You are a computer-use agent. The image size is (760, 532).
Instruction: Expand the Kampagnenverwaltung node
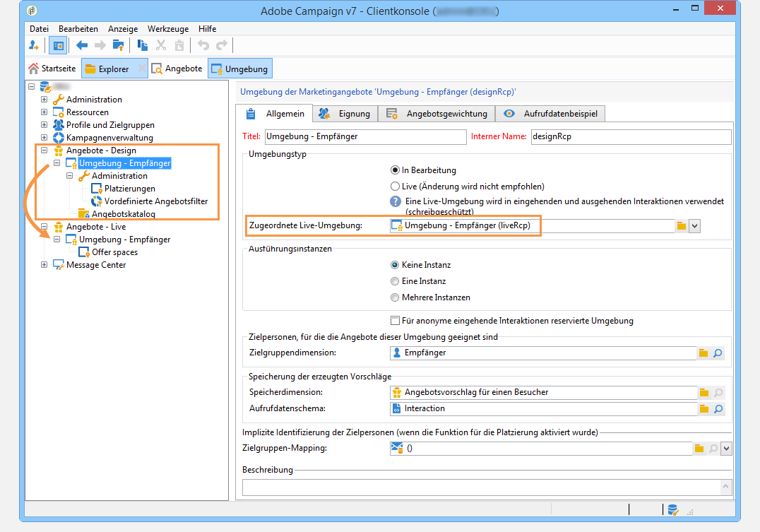[x=44, y=137]
